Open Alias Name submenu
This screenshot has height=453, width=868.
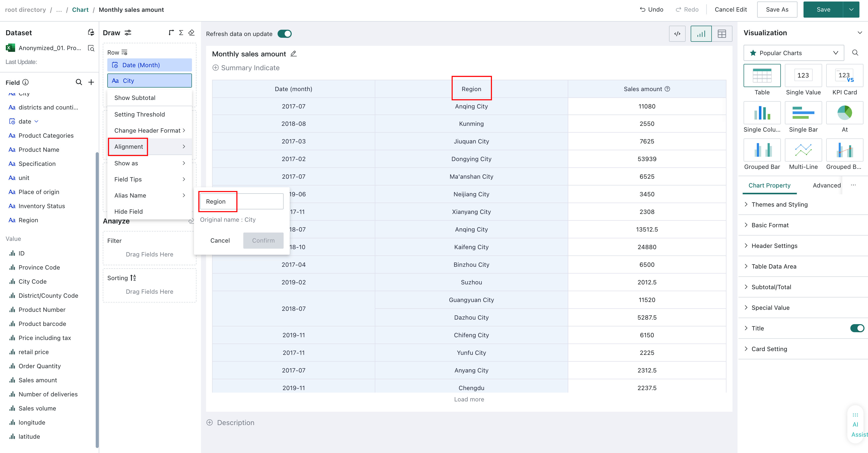(x=149, y=196)
